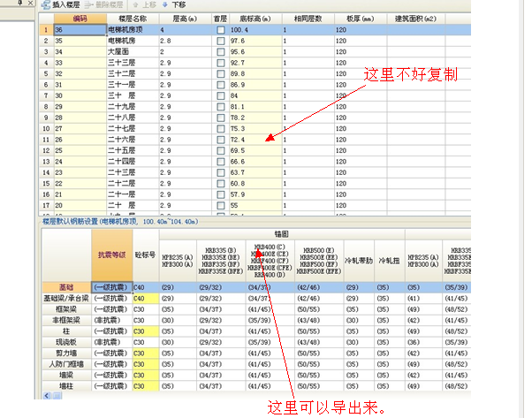Click the pin icon of left panel
This screenshot has width=532, height=418.
click(20, 3)
